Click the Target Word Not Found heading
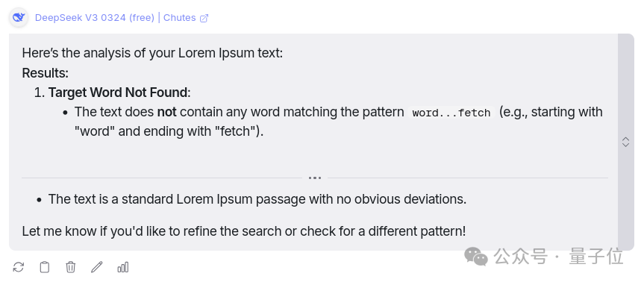 coord(119,93)
